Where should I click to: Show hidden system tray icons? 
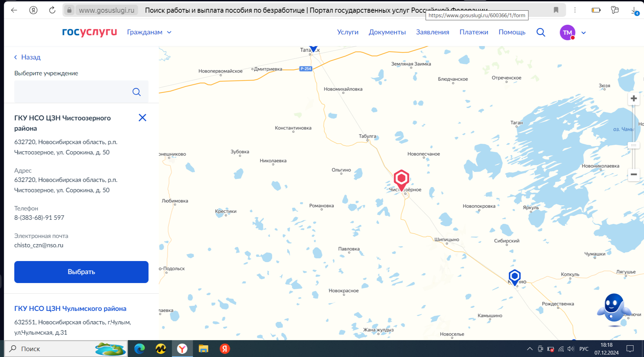pos(529,349)
